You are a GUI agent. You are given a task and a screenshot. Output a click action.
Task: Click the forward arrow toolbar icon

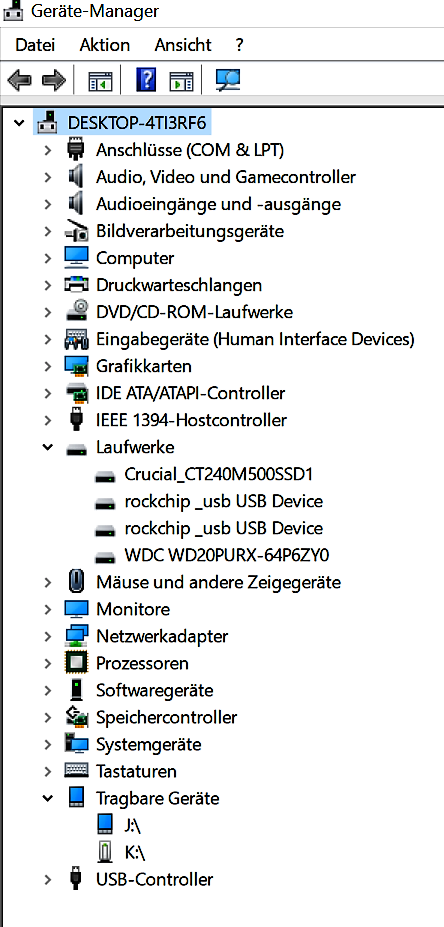[54, 80]
